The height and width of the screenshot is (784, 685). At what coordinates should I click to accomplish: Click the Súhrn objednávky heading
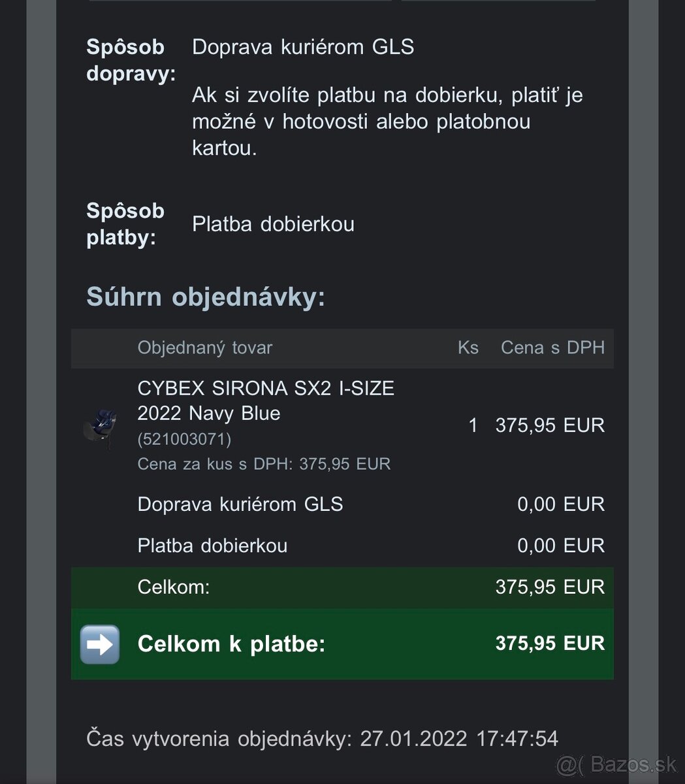(206, 297)
